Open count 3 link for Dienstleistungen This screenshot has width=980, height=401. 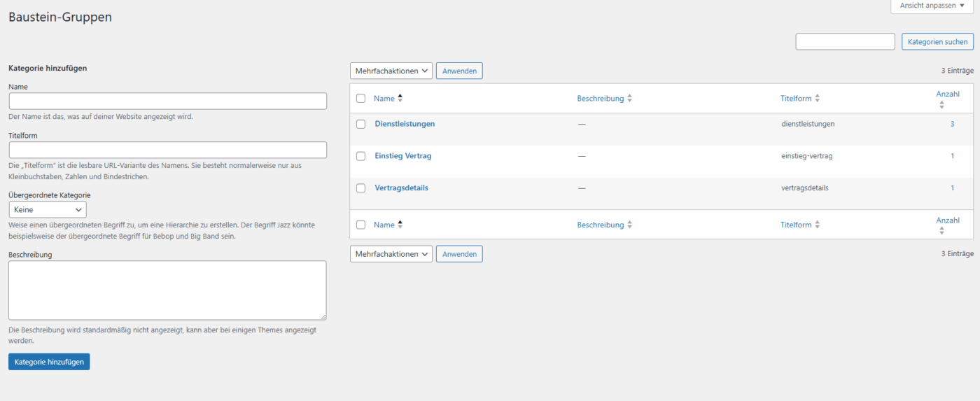click(952, 124)
